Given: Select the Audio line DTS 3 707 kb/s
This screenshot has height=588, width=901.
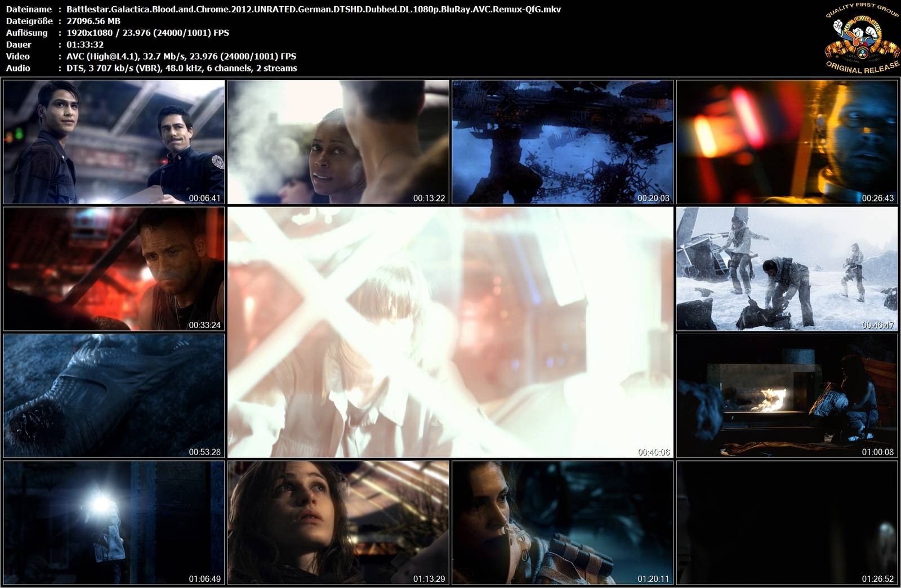Looking at the screenshot, I should [182, 68].
